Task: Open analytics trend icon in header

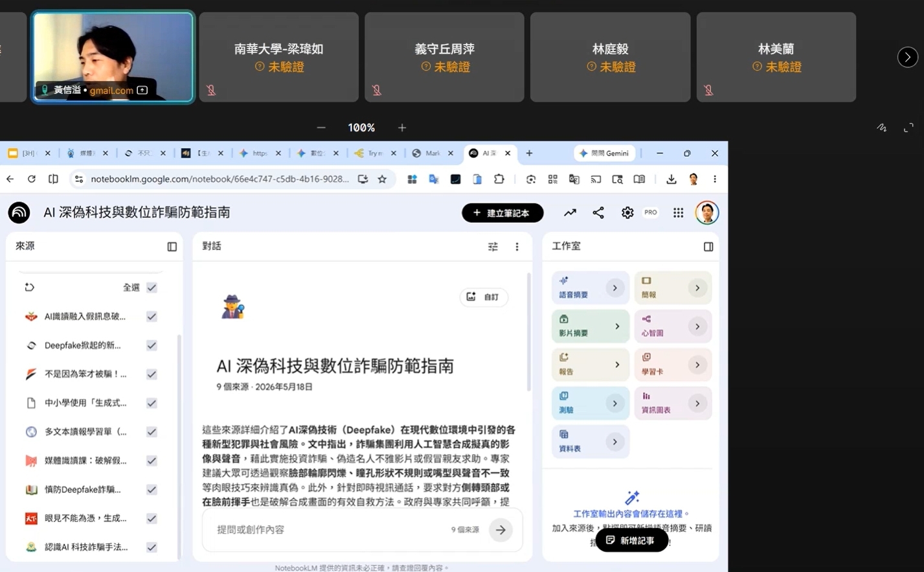Action: [x=570, y=212]
